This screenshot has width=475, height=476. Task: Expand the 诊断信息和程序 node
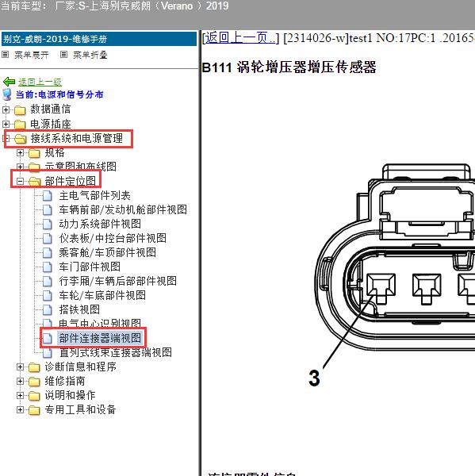click(x=20, y=367)
